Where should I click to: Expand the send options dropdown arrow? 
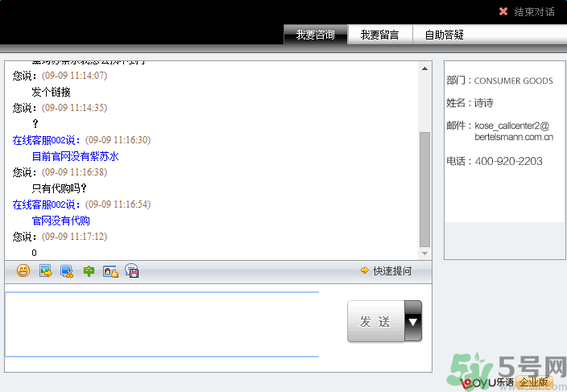click(x=413, y=321)
